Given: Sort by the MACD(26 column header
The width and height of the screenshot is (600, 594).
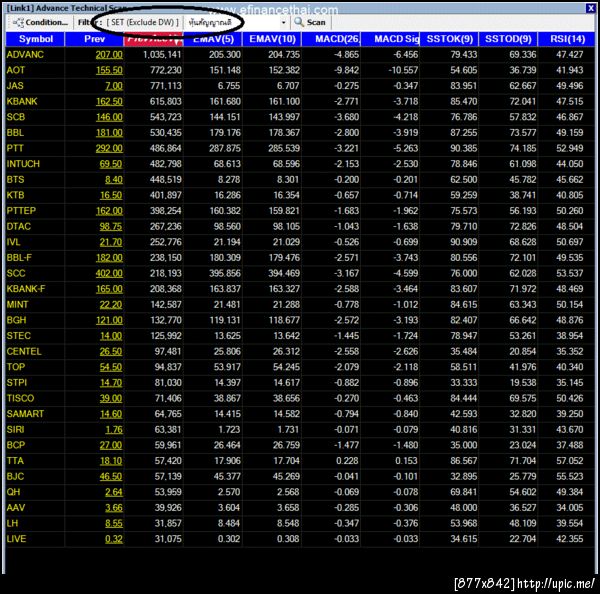Looking at the screenshot, I should tap(331, 39).
